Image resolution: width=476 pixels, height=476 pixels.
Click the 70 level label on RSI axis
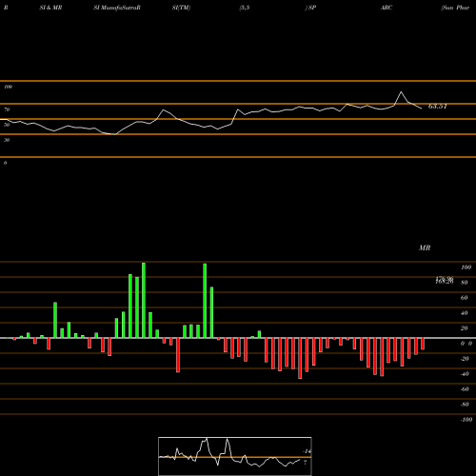pyautogui.click(x=7, y=109)
